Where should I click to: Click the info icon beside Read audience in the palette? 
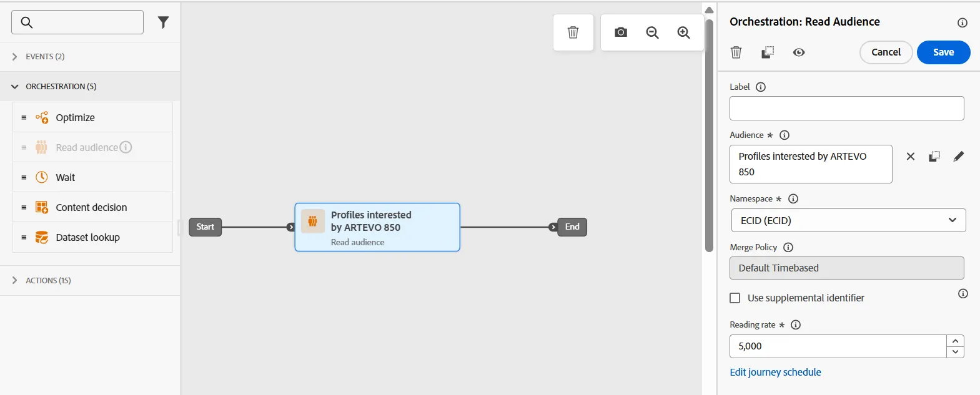click(x=126, y=147)
